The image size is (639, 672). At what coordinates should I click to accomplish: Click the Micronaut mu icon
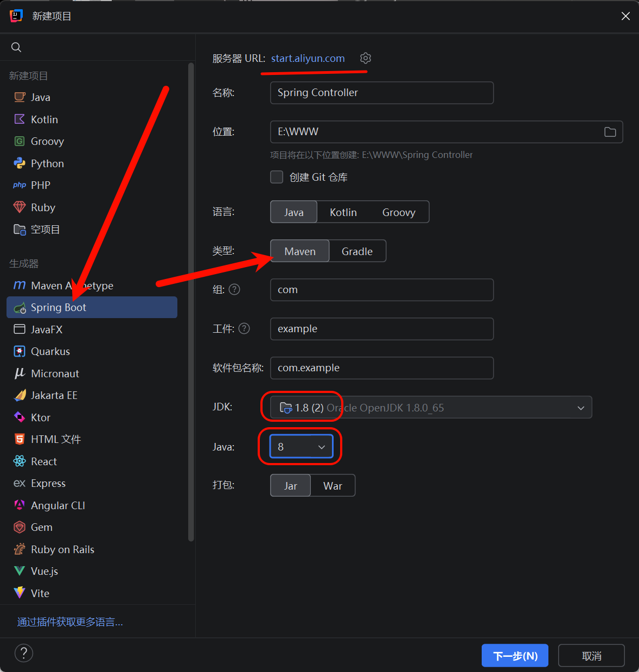tap(20, 373)
